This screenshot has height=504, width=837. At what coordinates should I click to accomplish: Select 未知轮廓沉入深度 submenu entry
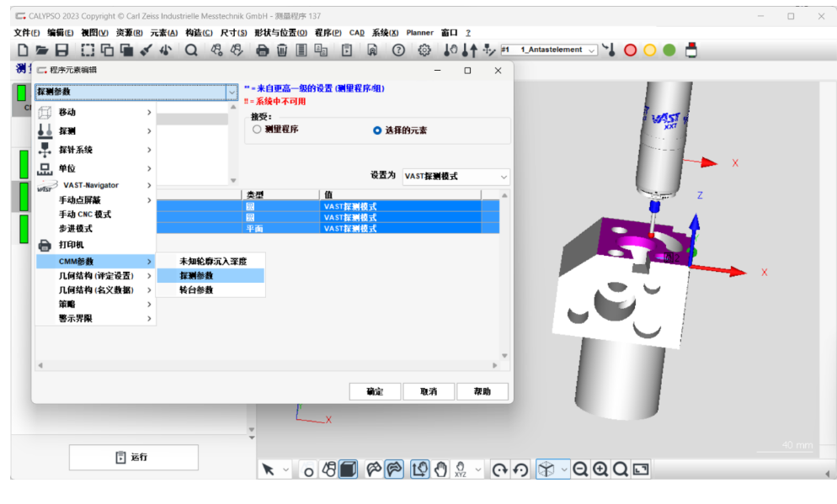(211, 262)
